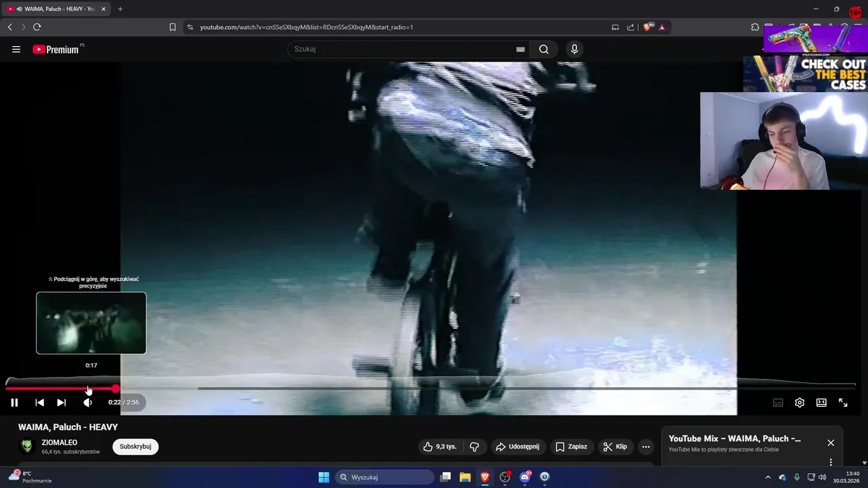Open Brave Shields lion icon
Screen dimensions: 868x488
(648, 27)
